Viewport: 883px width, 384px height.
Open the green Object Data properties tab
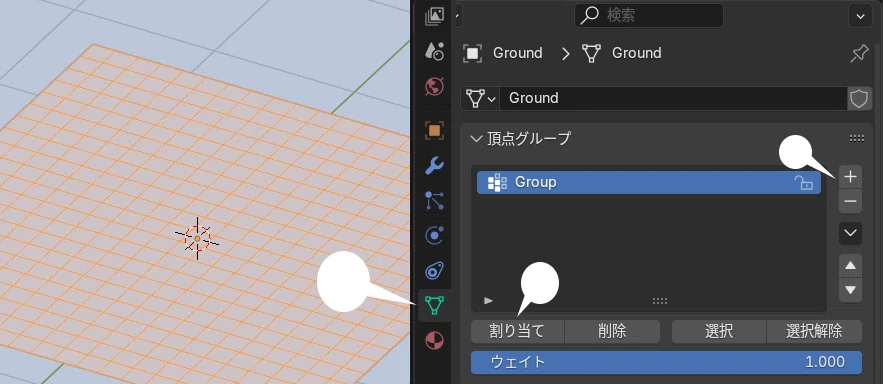click(x=434, y=305)
